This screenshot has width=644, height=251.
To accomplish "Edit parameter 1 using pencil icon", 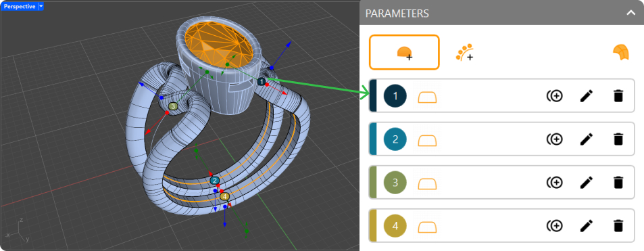I will 587,96.
